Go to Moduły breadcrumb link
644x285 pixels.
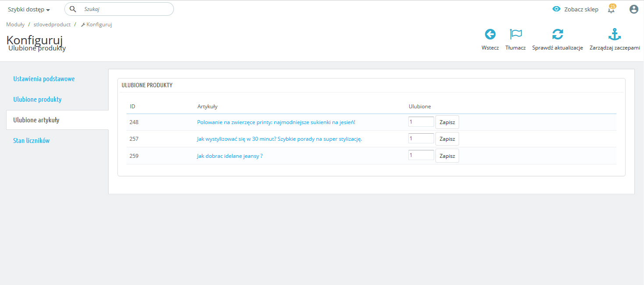coord(15,25)
